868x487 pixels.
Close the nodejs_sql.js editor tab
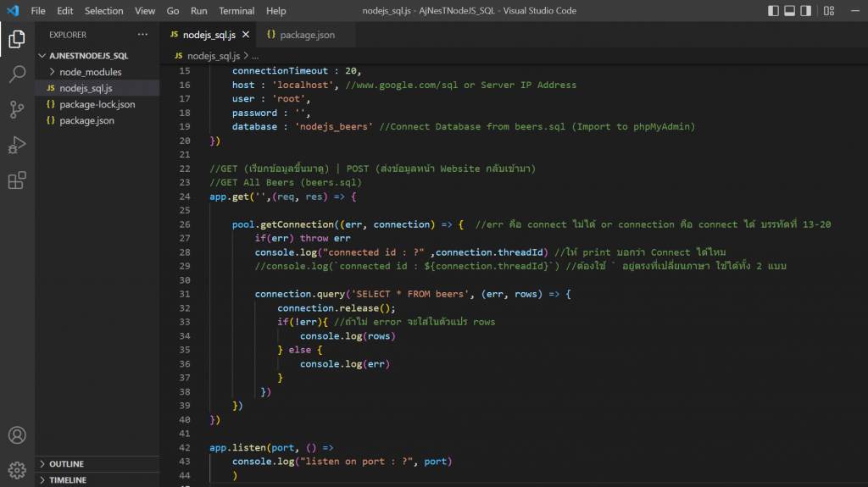(x=246, y=35)
